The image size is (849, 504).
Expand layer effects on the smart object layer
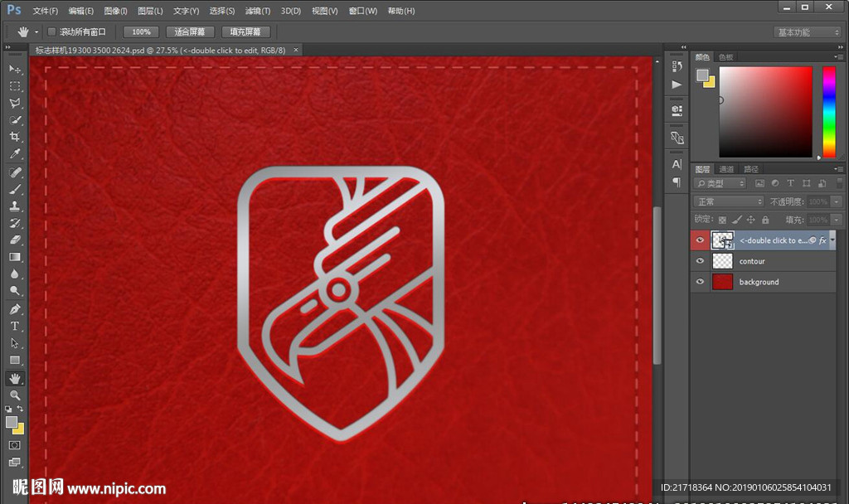tap(832, 240)
